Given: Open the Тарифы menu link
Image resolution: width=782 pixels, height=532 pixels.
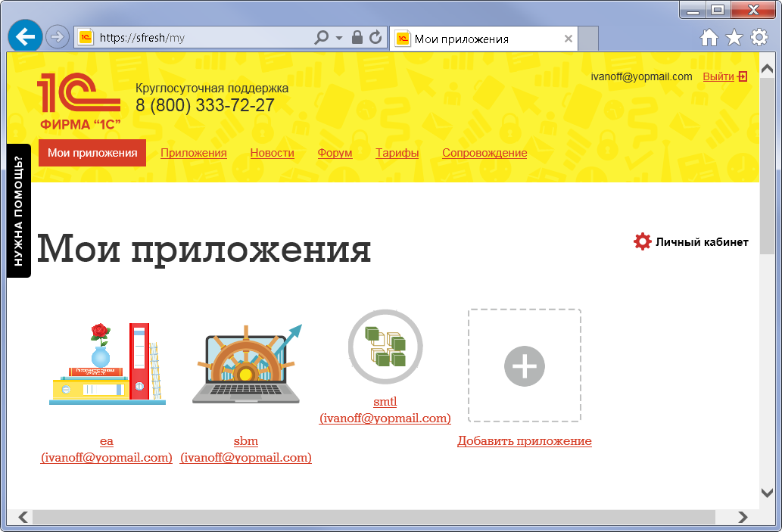Looking at the screenshot, I should click(x=397, y=153).
